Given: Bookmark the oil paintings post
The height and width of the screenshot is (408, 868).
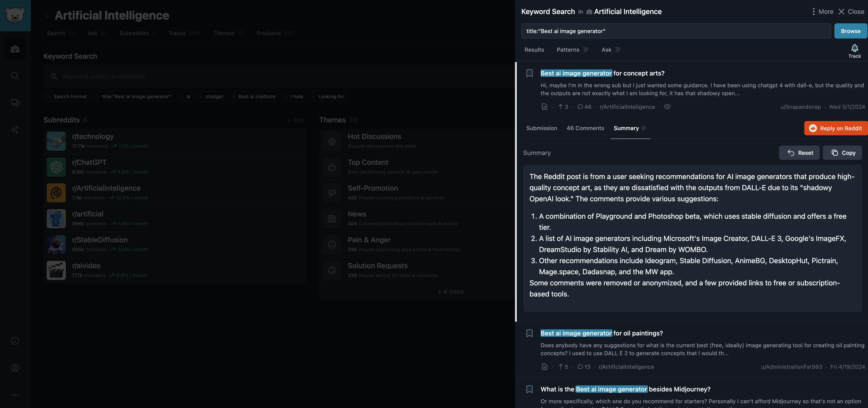Looking at the screenshot, I should click(x=529, y=333).
